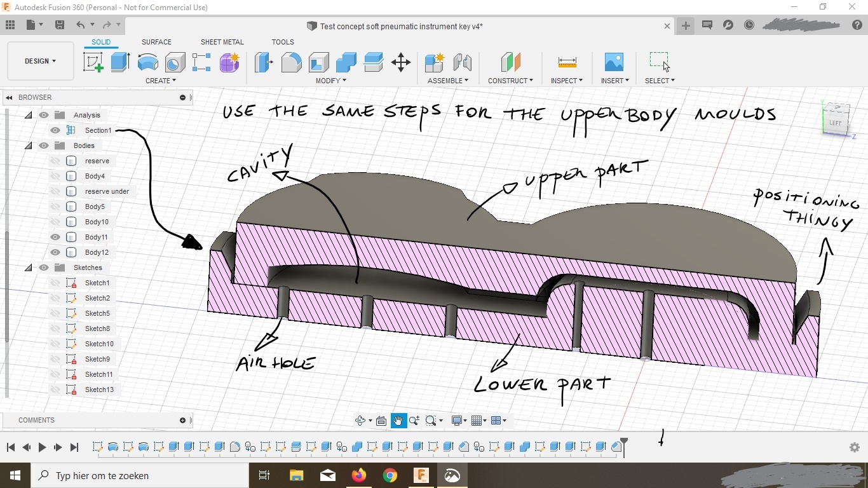Screen dimensions: 868x488
Task: Select the Pan hand tool
Action: pos(398,421)
